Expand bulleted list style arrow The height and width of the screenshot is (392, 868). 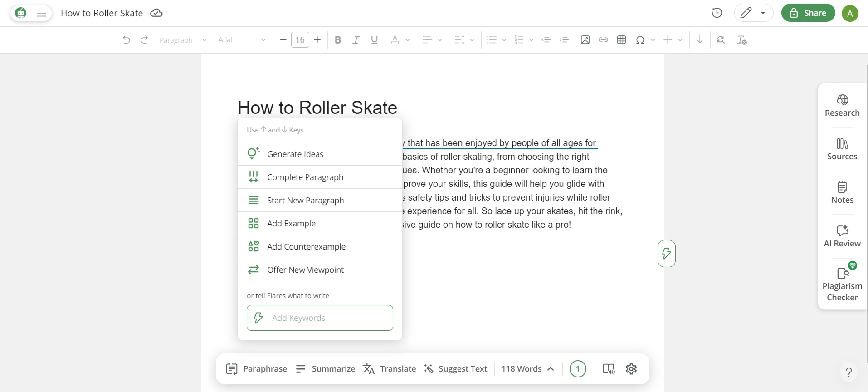pos(504,40)
